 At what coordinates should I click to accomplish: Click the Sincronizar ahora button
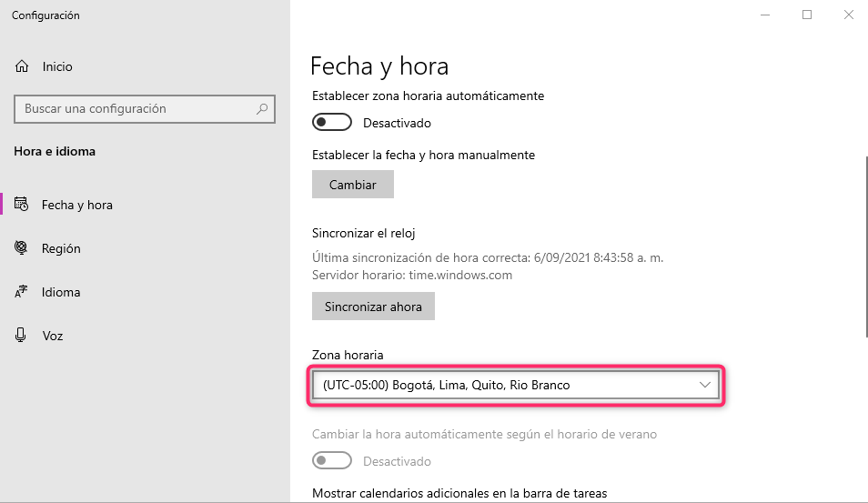pos(373,307)
